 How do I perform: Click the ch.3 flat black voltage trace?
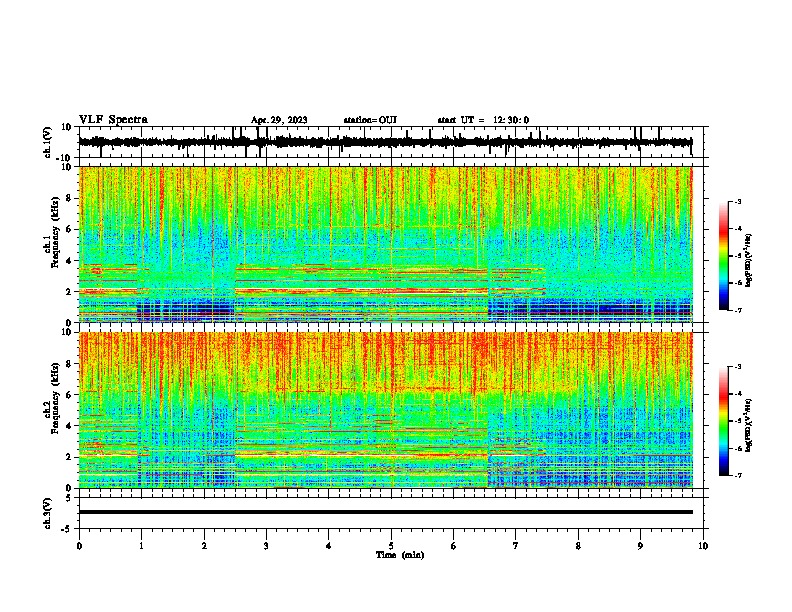[x=386, y=512]
